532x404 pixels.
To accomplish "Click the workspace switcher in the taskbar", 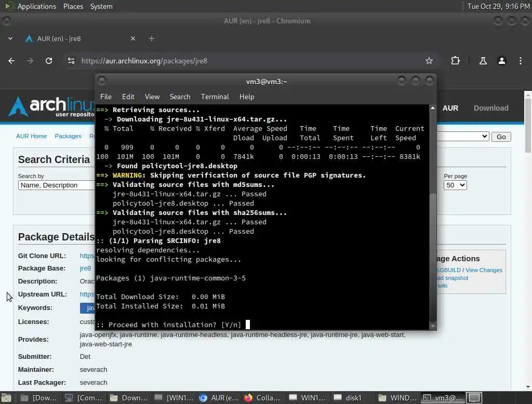I will [474, 398].
